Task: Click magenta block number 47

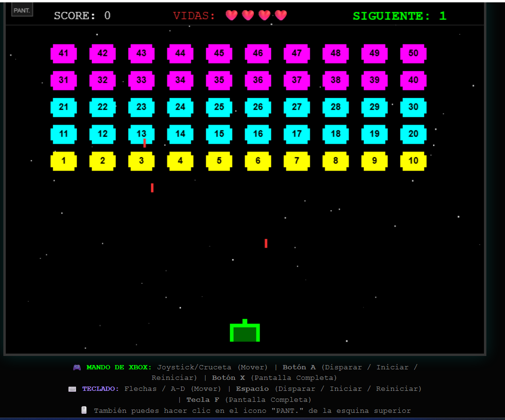Action: coord(297,54)
